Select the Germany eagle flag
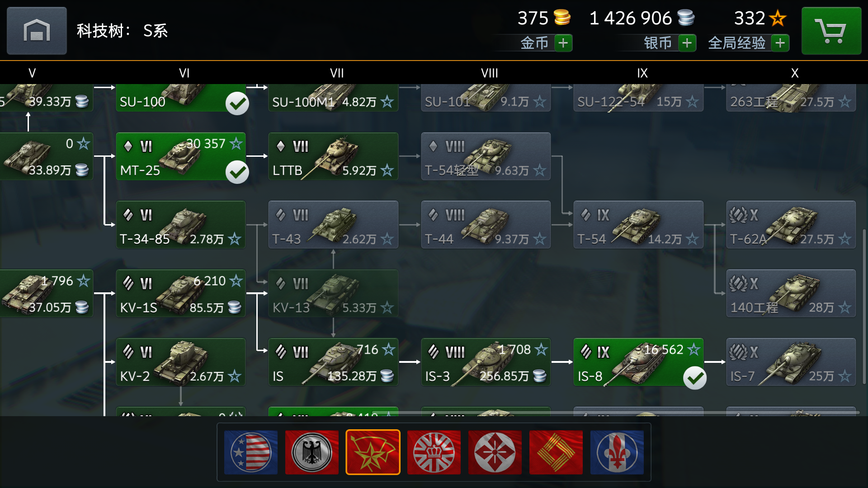Image resolution: width=868 pixels, height=488 pixels. [312, 452]
